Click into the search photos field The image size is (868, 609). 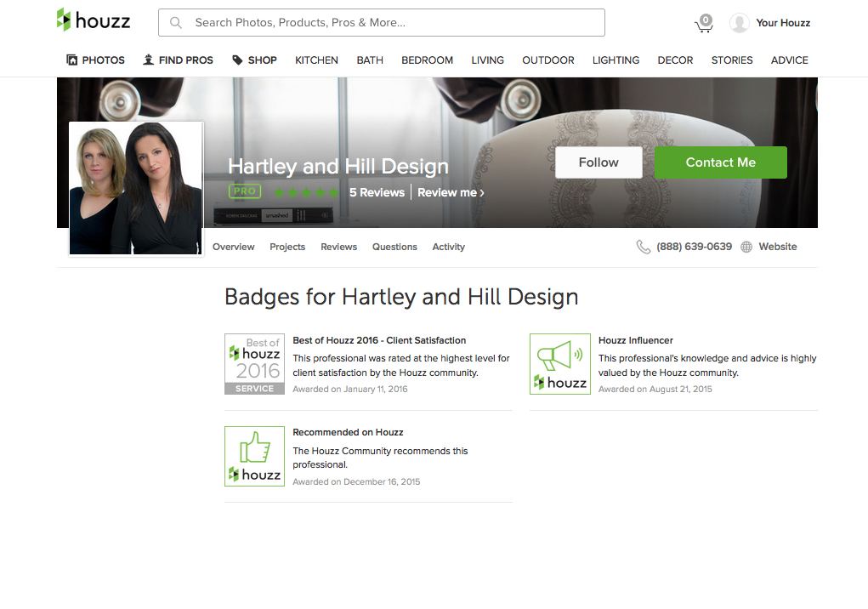[391, 23]
